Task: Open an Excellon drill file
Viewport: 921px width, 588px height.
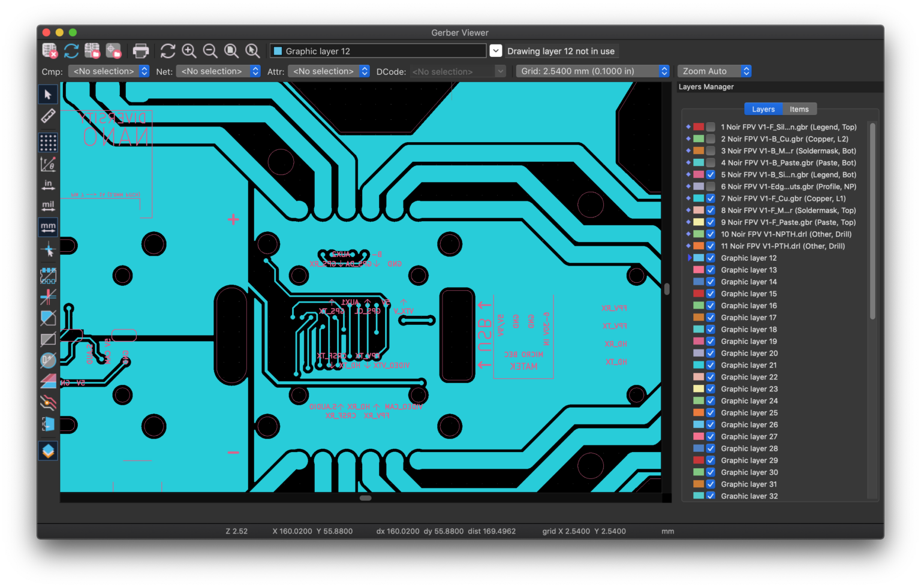Action: [x=114, y=50]
